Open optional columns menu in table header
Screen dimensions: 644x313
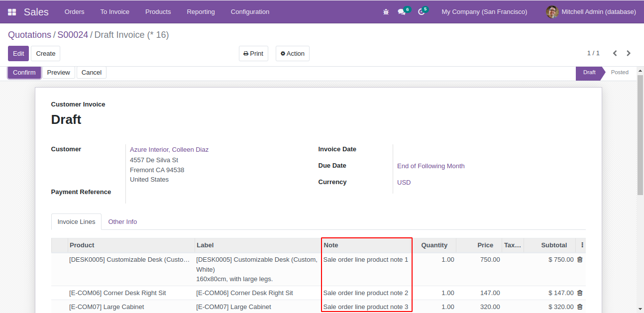[x=582, y=245]
